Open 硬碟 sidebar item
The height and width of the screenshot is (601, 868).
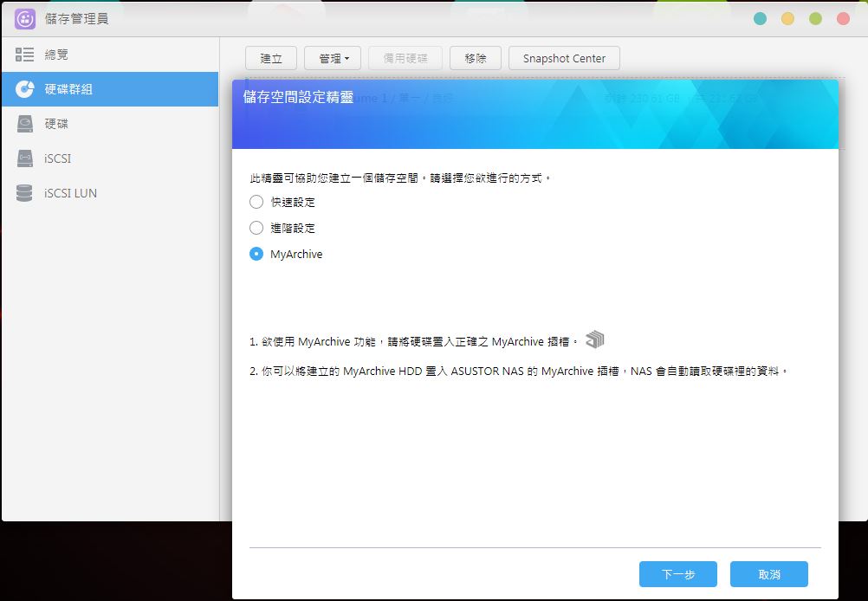[110, 124]
